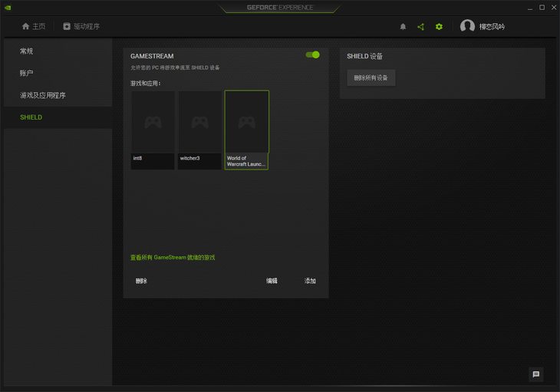
Task: Open the notifications bell icon
Action: click(x=403, y=27)
